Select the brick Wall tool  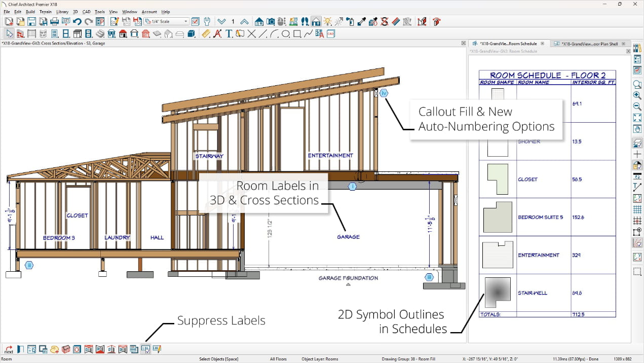(20, 34)
